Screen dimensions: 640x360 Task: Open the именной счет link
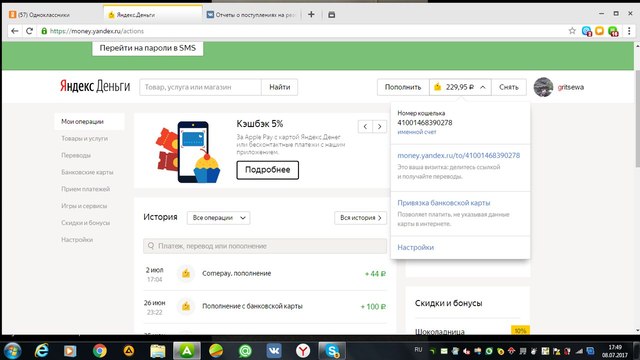click(417, 132)
